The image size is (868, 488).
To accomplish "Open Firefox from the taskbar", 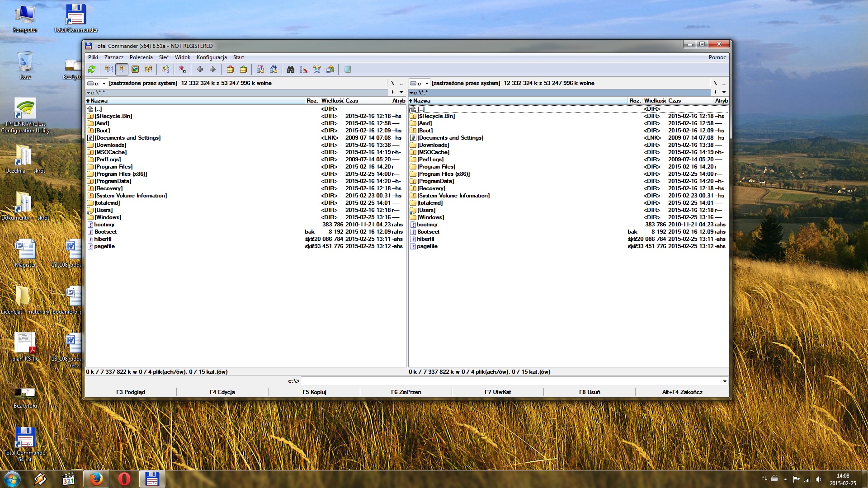I will (96, 479).
